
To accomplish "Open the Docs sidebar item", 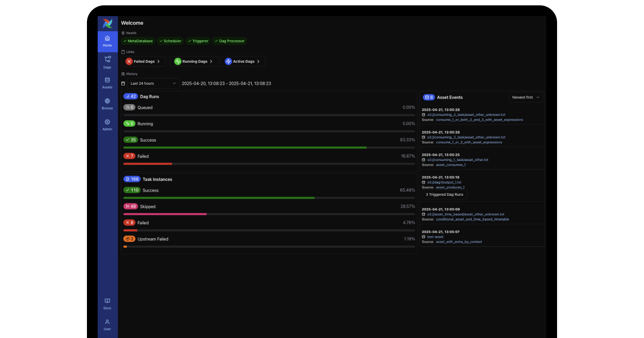I will coord(107,304).
